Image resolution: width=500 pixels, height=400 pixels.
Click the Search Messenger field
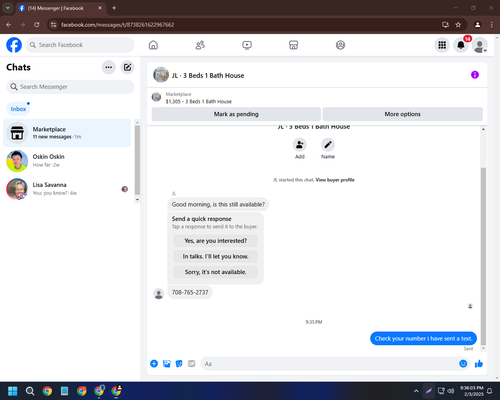pos(70,87)
